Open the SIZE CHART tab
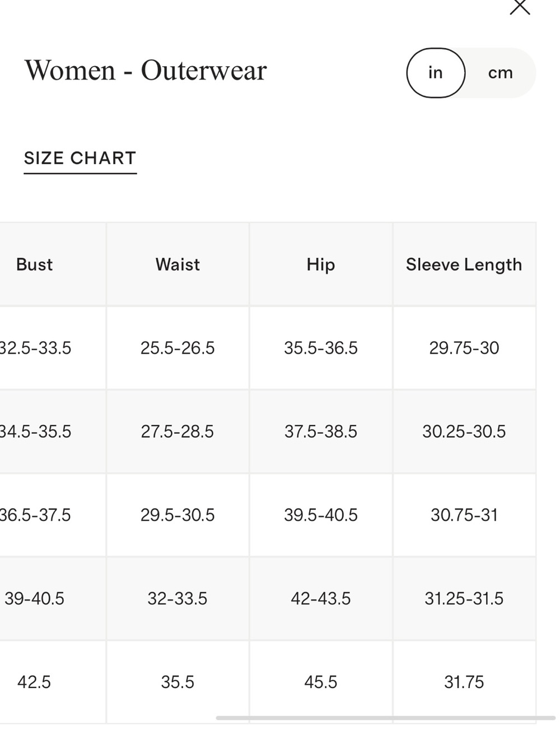Viewport: 560px width, 747px height. 80,159
